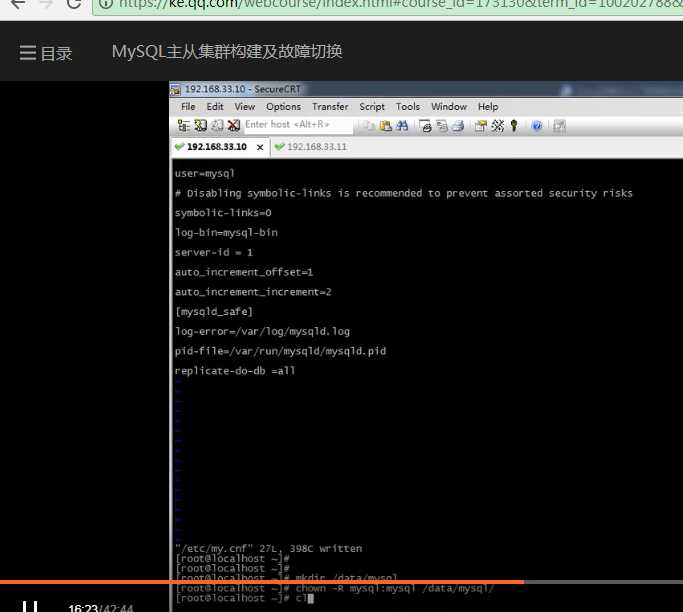Click the MySQL主从集群构建及故障切换 course title
This screenshot has width=683, height=612.
point(227,51)
